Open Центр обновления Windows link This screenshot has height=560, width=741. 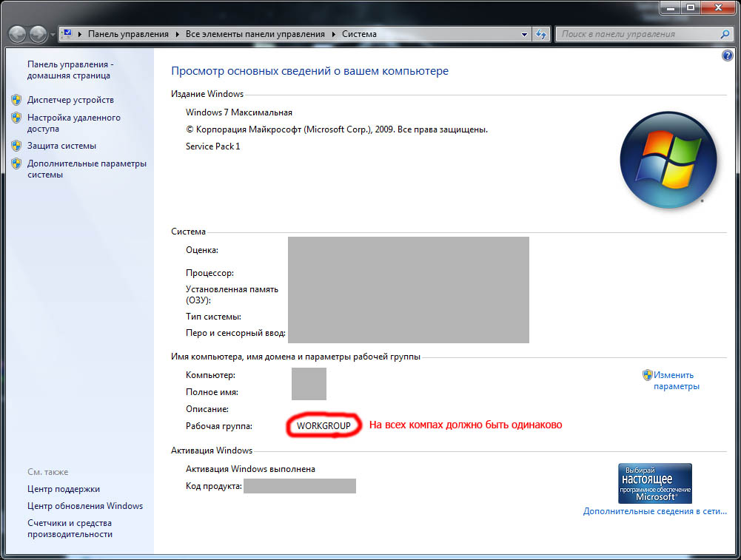pos(85,506)
